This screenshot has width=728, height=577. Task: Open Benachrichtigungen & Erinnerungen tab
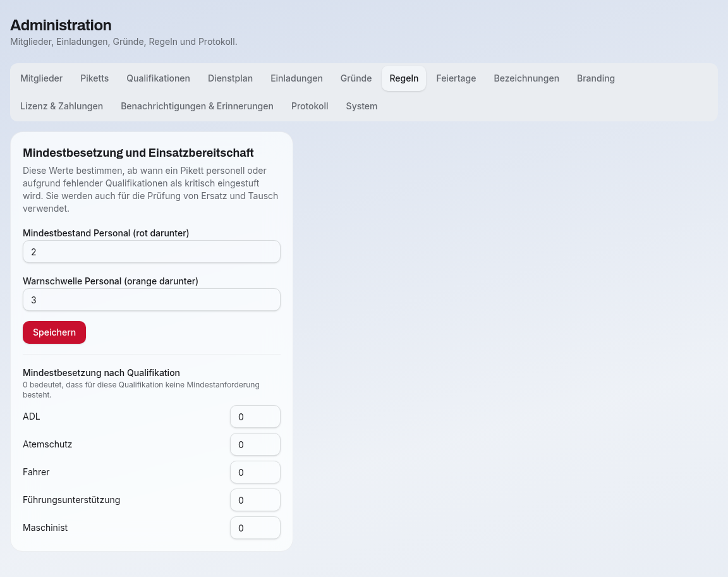point(197,106)
